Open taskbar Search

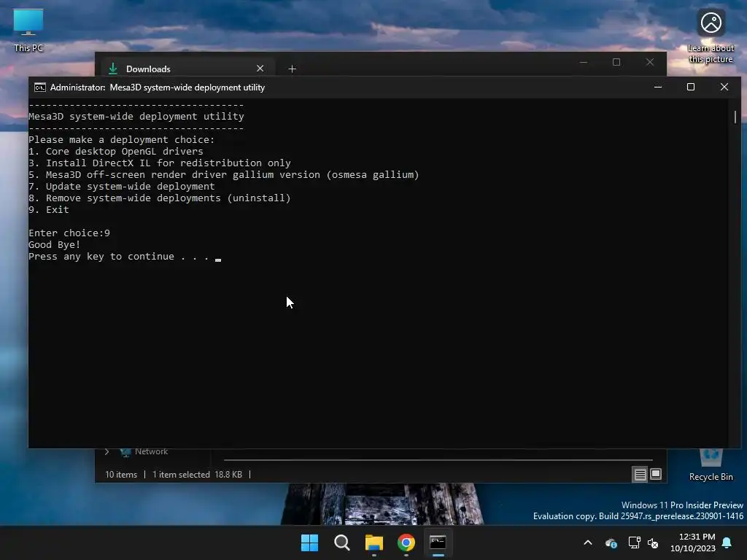tap(341, 542)
